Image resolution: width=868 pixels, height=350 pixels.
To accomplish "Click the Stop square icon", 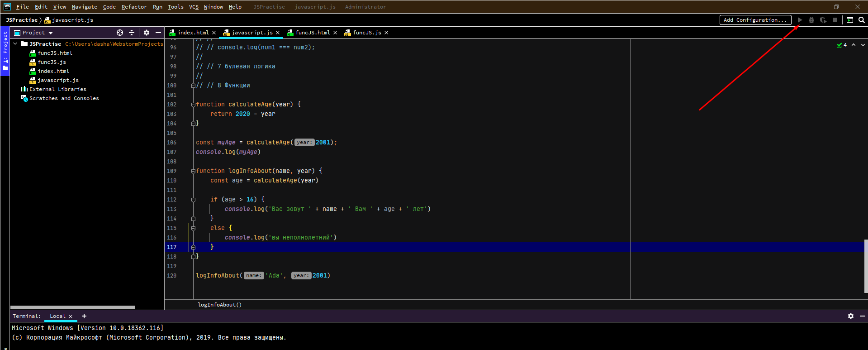I will click(x=835, y=20).
